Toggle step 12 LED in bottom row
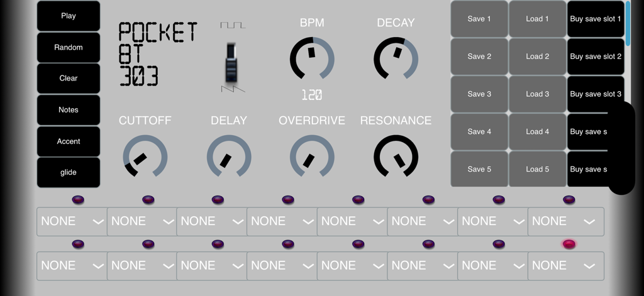This screenshot has width=644, height=296. point(288,244)
